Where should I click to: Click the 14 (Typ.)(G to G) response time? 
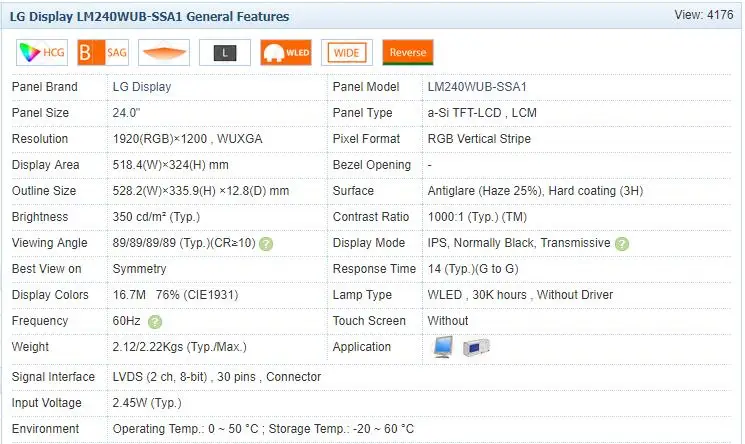coord(473,269)
